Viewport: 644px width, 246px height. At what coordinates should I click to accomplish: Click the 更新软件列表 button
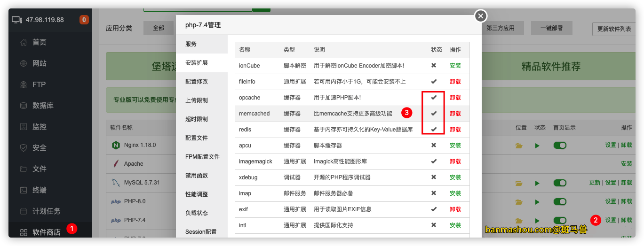pyautogui.click(x=614, y=29)
